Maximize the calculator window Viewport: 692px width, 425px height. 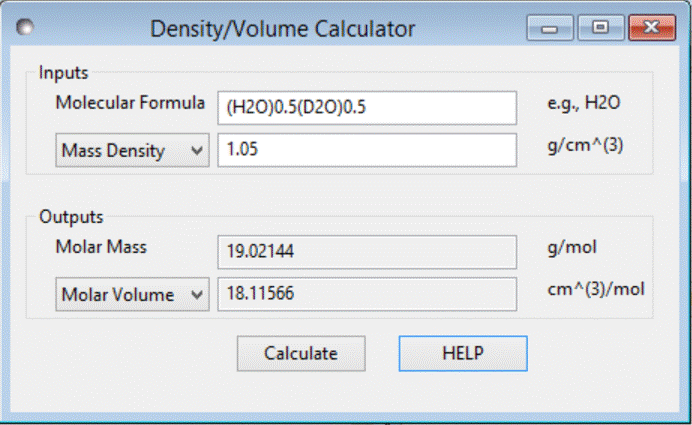[x=601, y=28]
